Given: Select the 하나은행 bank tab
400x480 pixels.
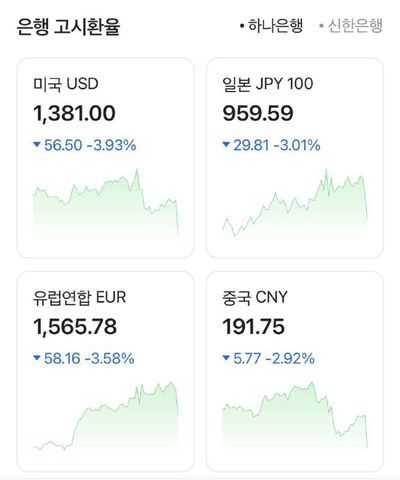Looking at the screenshot, I should 271,26.
